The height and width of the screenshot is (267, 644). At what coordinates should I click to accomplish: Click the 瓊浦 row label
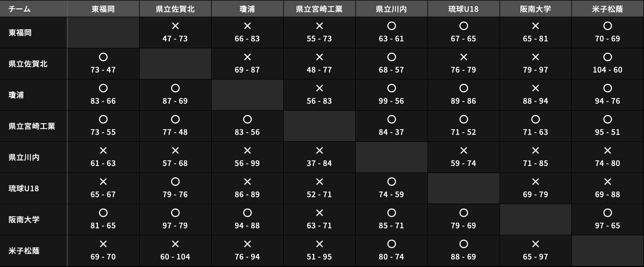coord(16,95)
